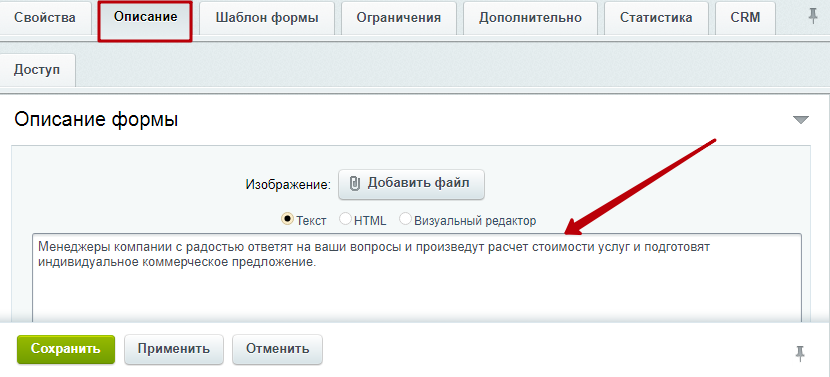Select the Описание tab
The image size is (830, 377).
145,17
